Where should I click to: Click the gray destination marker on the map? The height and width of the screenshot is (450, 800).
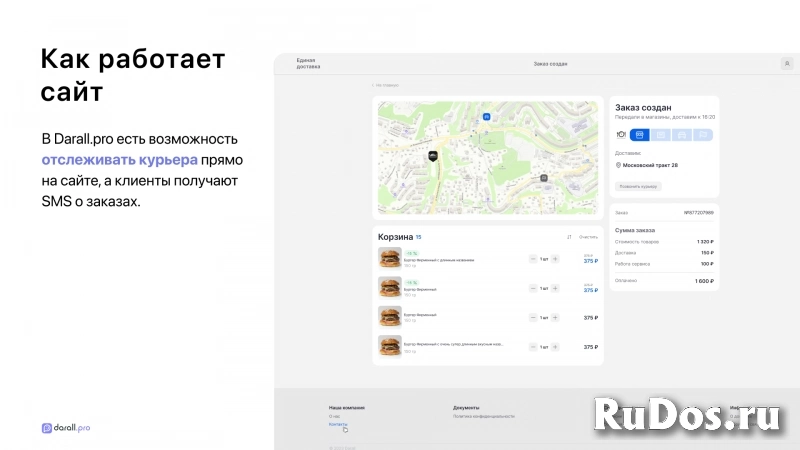544,178
